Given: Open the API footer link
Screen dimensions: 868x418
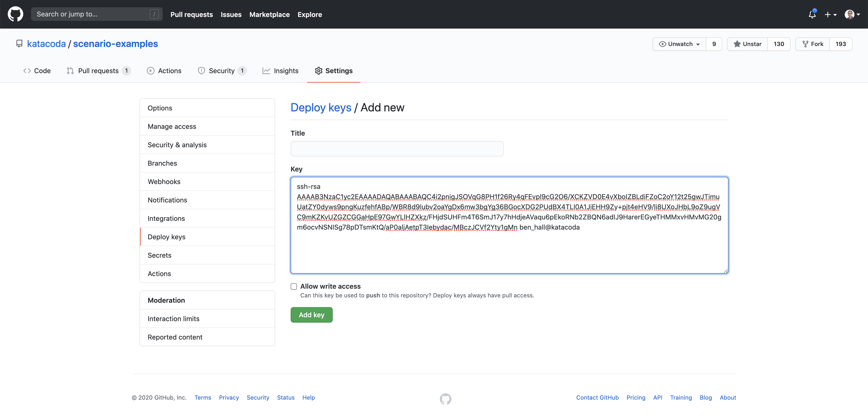Looking at the screenshot, I should (x=658, y=398).
